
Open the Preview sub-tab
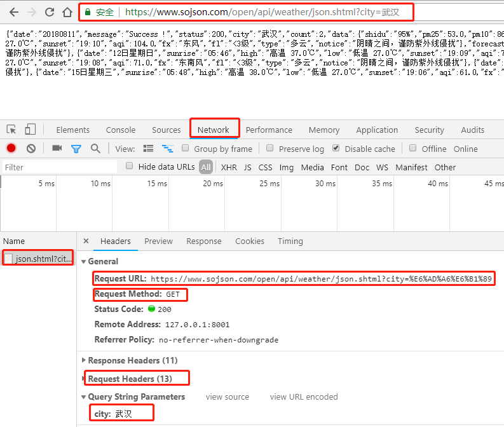tap(158, 241)
